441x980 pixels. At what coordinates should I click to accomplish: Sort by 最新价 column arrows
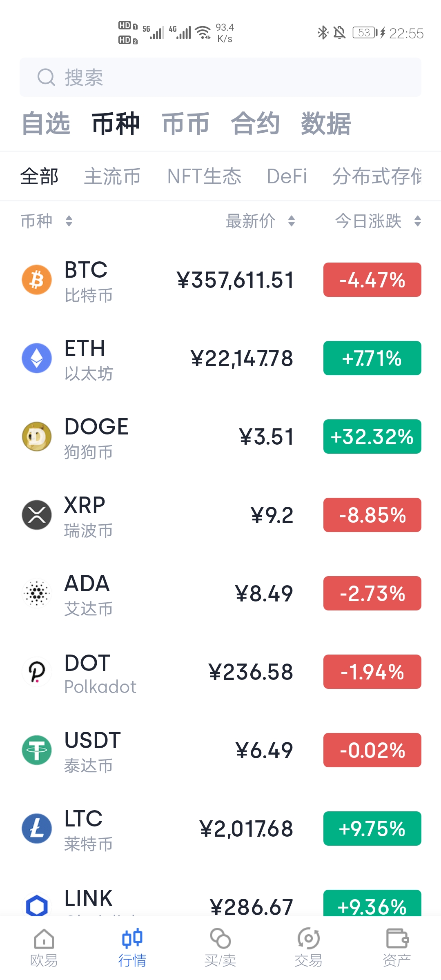[292, 221]
